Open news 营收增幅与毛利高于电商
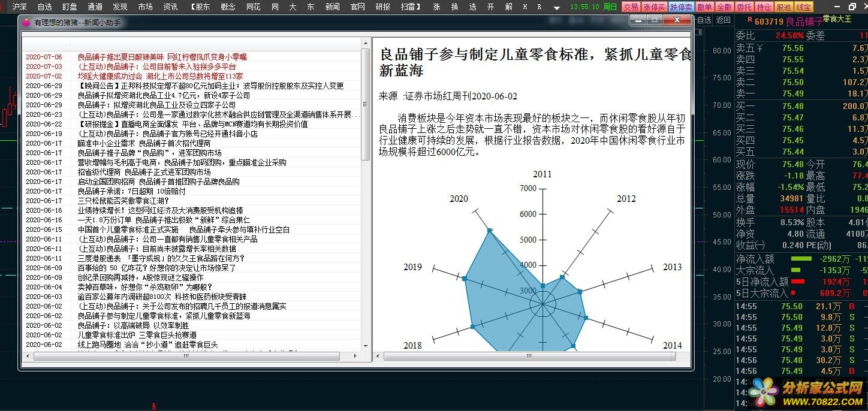 182,162
